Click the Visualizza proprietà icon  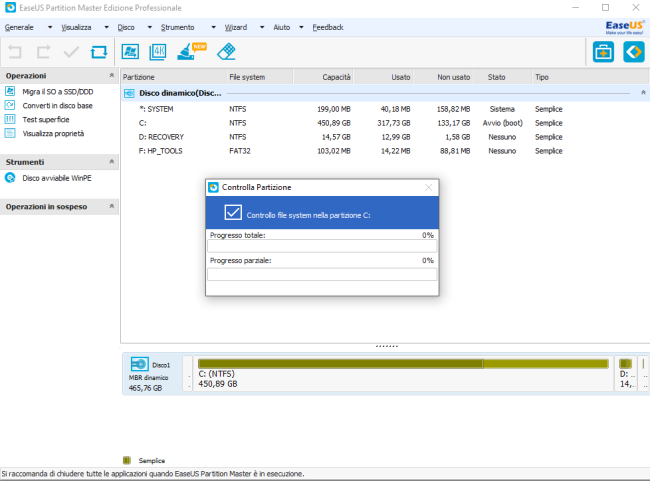[10, 134]
